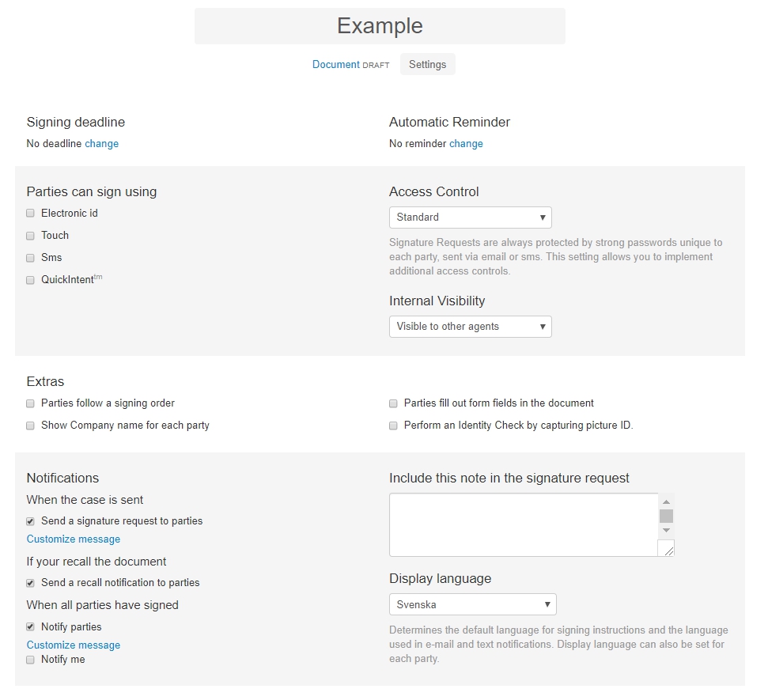Select the Settings tab
Screen dimensions: 768x700
tap(428, 65)
